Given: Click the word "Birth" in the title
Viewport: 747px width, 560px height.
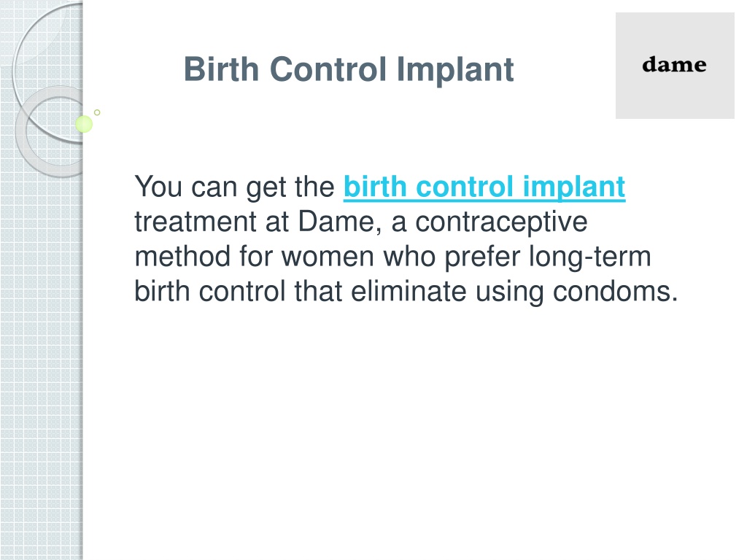Looking at the screenshot, I should [x=222, y=69].
